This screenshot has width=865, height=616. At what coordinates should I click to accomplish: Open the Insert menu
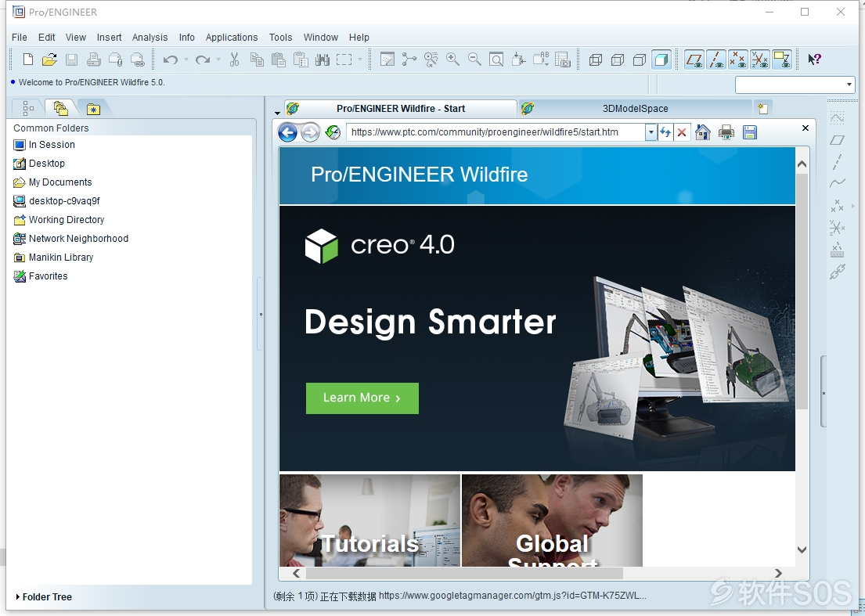point(110,37)
